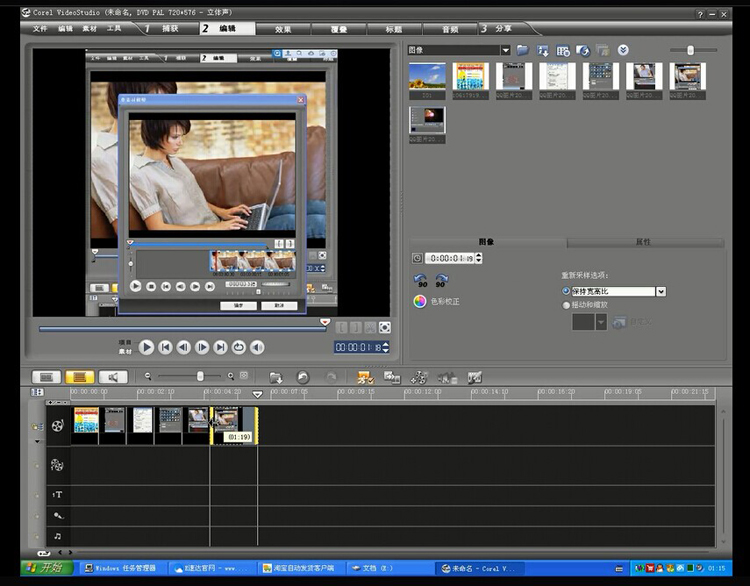The image size is (750, 586).
Task: Play the preview with the Play button
Action: (x=146, y=347)
